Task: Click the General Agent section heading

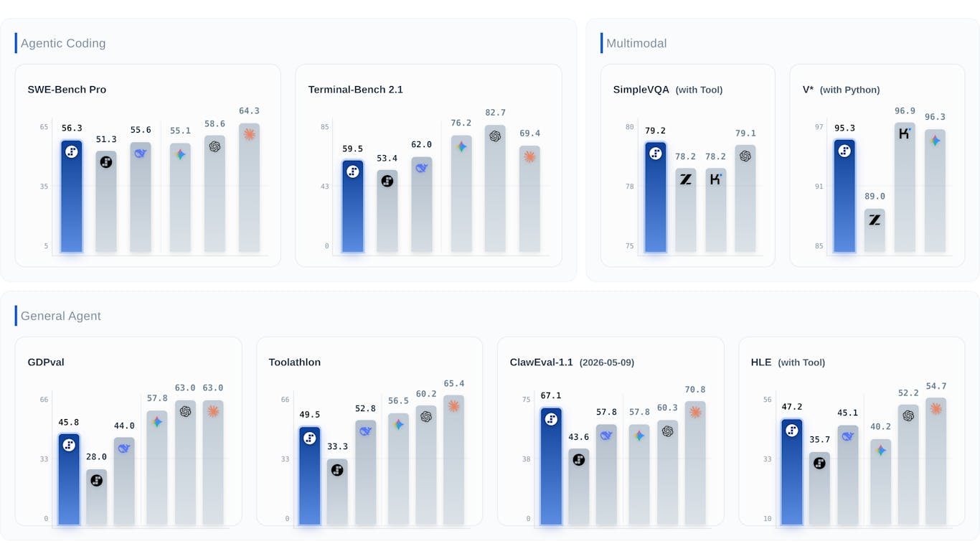Action: pyautogui.click(x=61, y=316)
